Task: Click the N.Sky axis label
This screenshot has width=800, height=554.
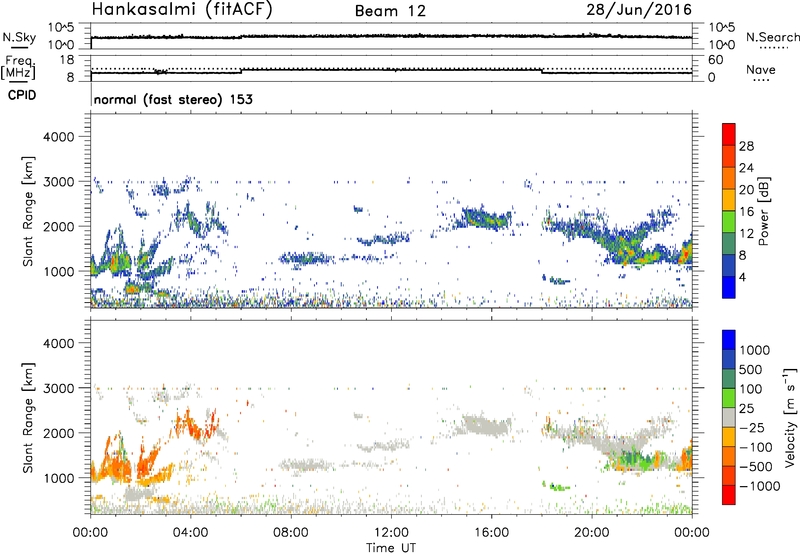Action: point(19,37)
